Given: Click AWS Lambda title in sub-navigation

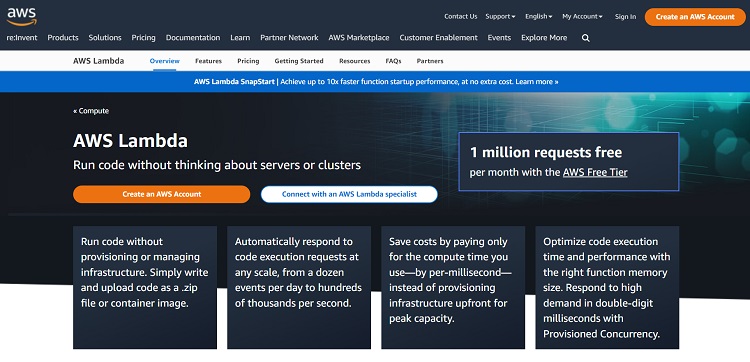Looking at the screenshot, I should (99, 61).
